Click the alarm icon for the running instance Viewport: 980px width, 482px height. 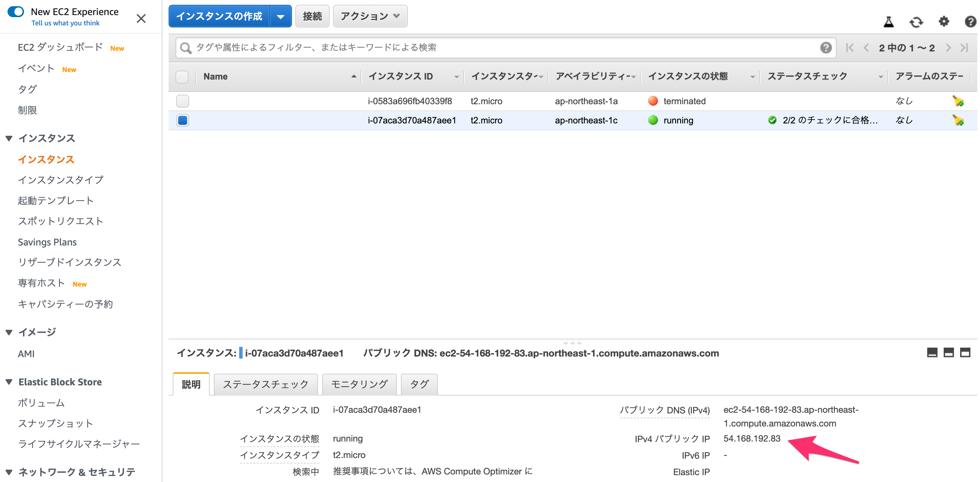pyautogui.click(x=958, y=121)
